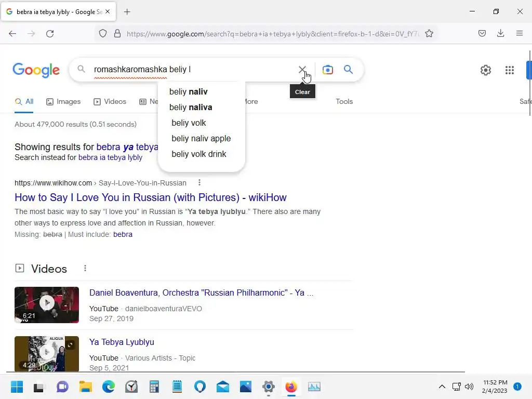Open a new tab with plus icon
Image resolution: width=532 pixels, height=399 pixels.
click(x=127, y=12)
